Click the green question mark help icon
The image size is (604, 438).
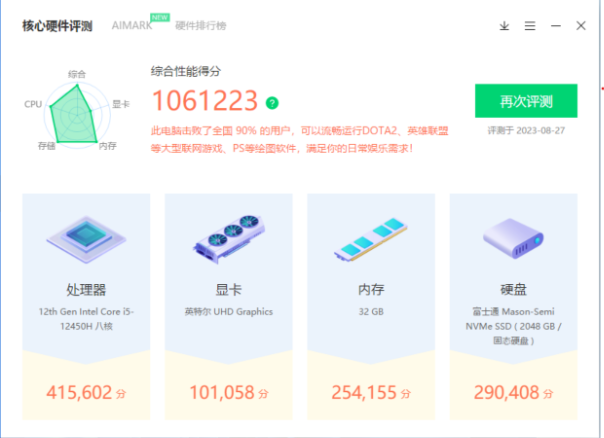[272, 103]
